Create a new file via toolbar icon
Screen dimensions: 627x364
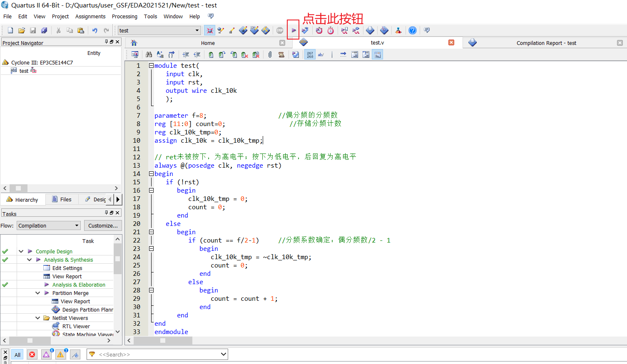[x=10, y=30]
